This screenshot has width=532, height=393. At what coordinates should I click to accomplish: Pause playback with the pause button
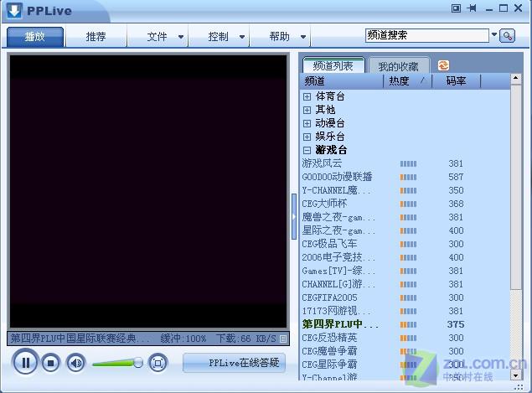pos(25,363)
